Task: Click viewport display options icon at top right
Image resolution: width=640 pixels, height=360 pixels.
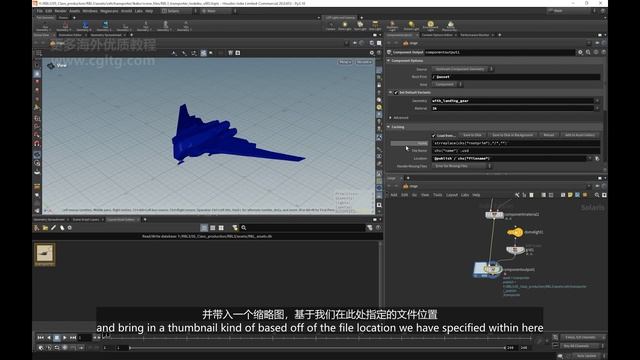Action: tap(372, 53)
